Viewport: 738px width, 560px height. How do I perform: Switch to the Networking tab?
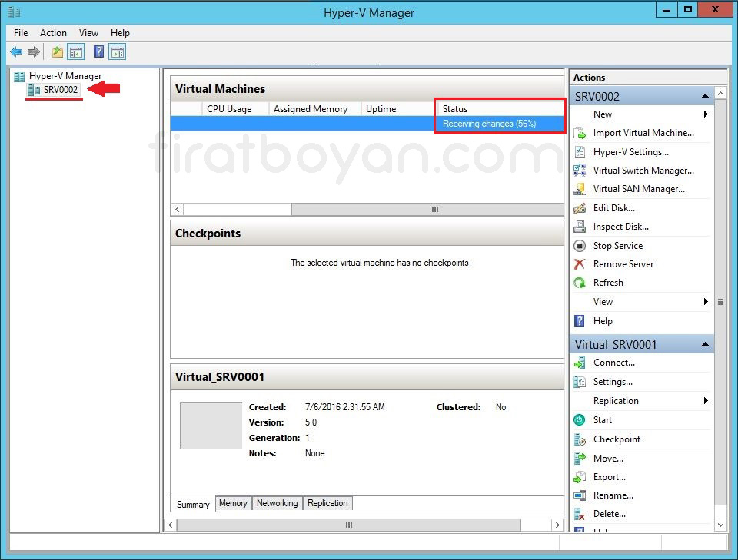coord(278,503)
